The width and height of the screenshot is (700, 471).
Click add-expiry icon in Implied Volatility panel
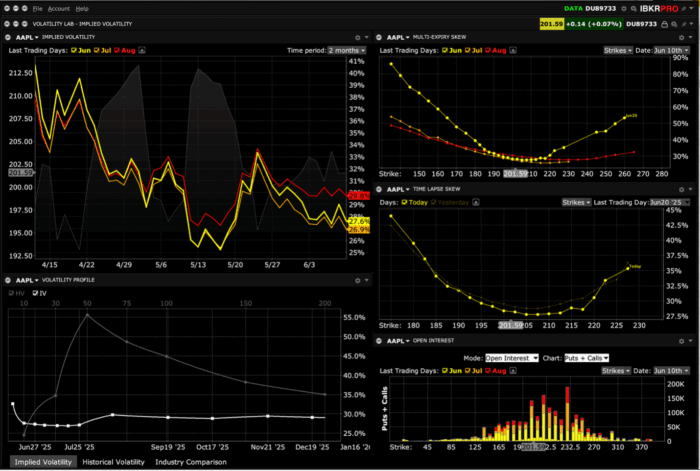click(142, 50)
